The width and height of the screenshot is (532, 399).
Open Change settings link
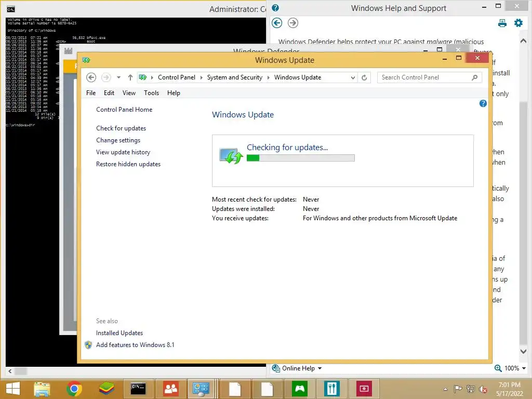(x=118, y=140)
